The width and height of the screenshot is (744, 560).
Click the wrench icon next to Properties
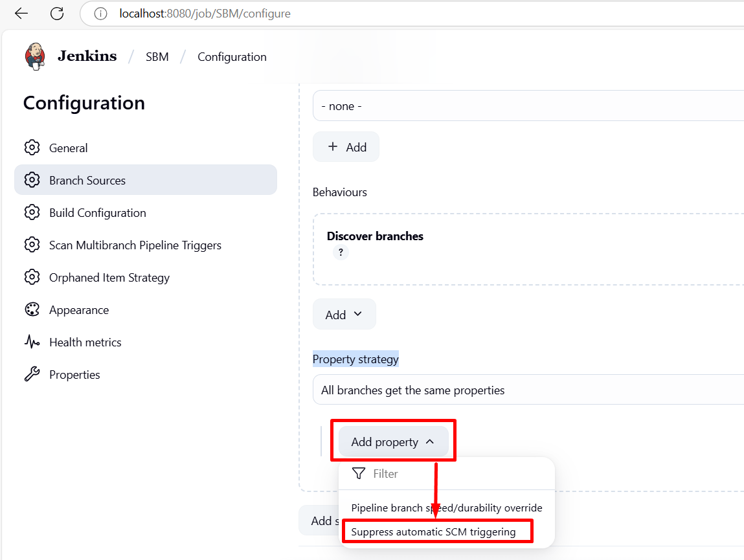click(x=32, y=374)
